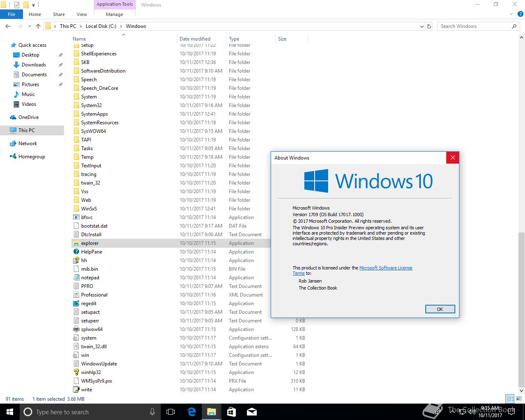Open the recent locations dropdown
Screen dimensions: 525x420
pyautogui.click(x=30, y=26)
